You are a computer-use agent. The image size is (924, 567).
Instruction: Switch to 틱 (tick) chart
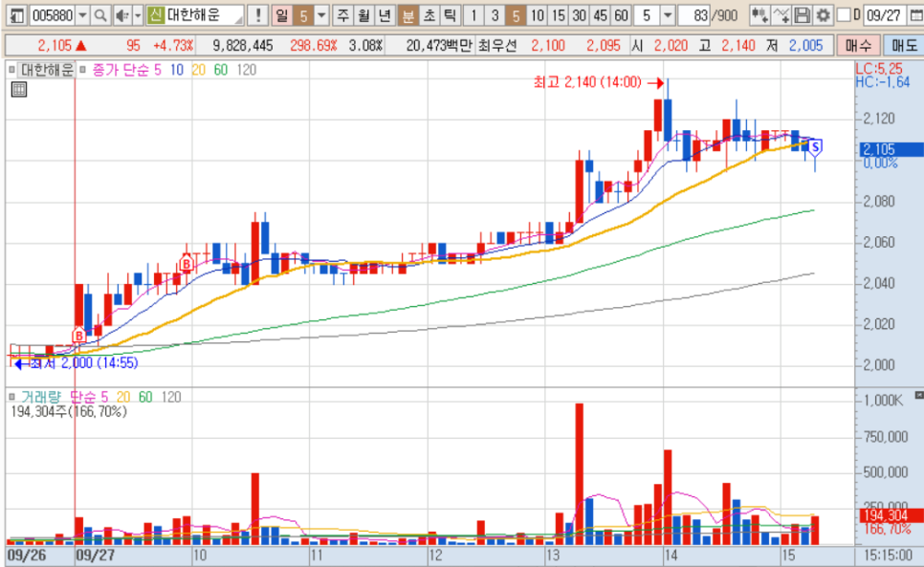click(x=451, y=15)
